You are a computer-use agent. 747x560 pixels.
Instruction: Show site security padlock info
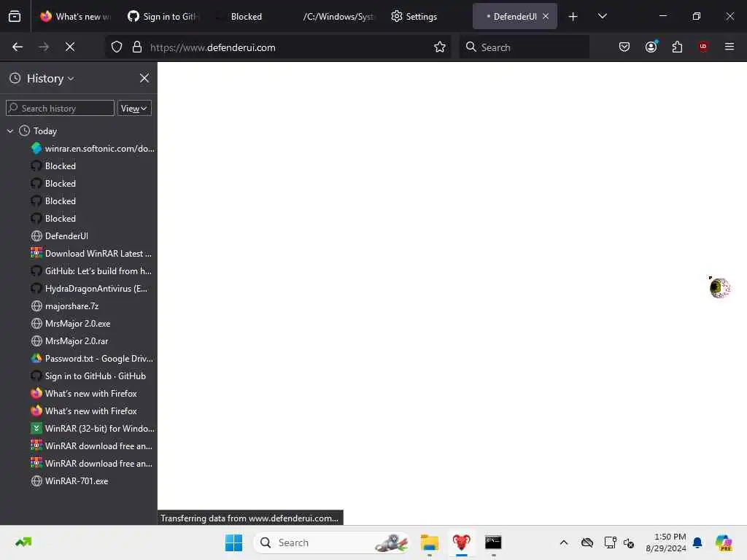pyautogui.click(x=137, y=47)
